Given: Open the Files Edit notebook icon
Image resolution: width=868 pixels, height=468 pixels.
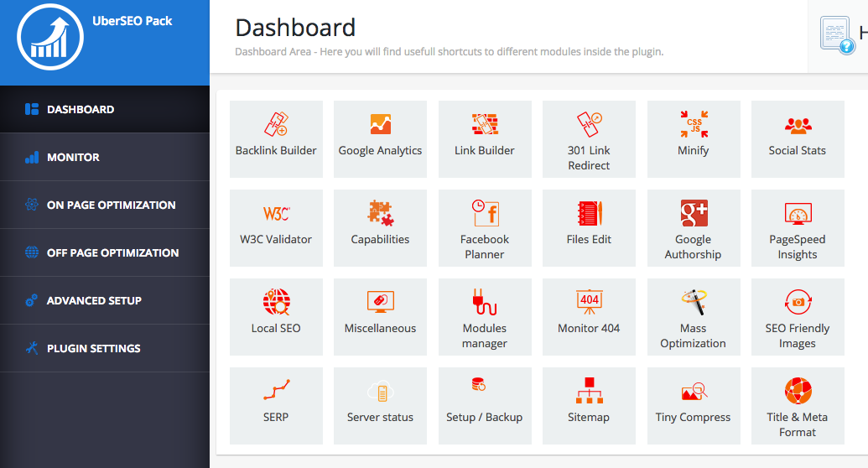Looking at the screenshot, I should (x=589, y=213).
